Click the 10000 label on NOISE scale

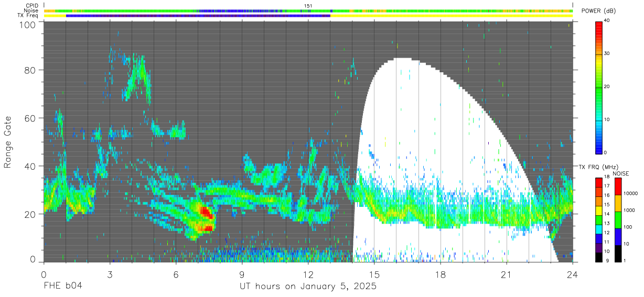tap(631, 194)
